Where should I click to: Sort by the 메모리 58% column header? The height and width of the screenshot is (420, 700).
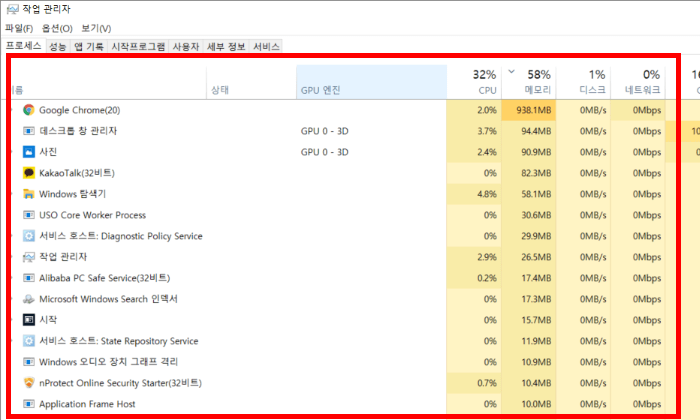(529, 82)
